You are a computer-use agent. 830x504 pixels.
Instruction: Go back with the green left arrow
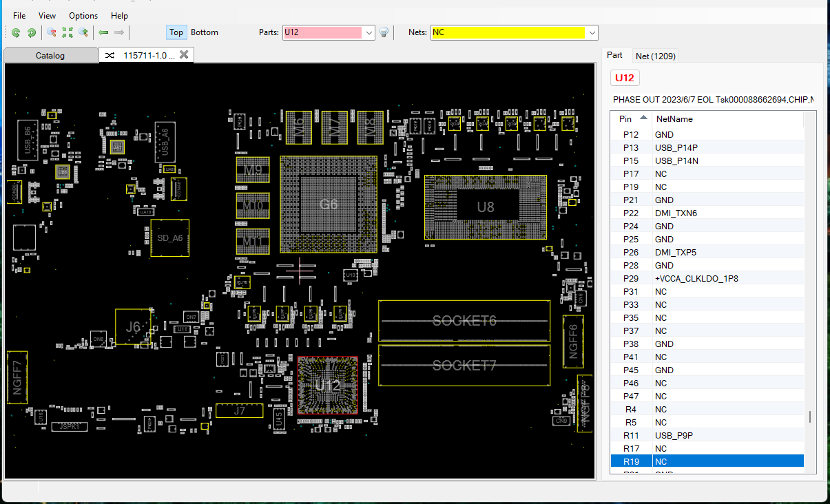103,32
